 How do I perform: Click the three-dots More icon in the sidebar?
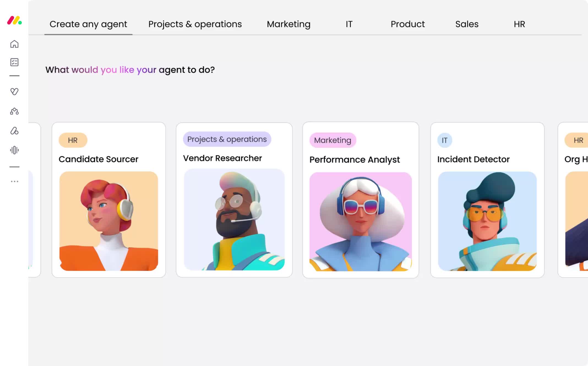tap(14, 181)
